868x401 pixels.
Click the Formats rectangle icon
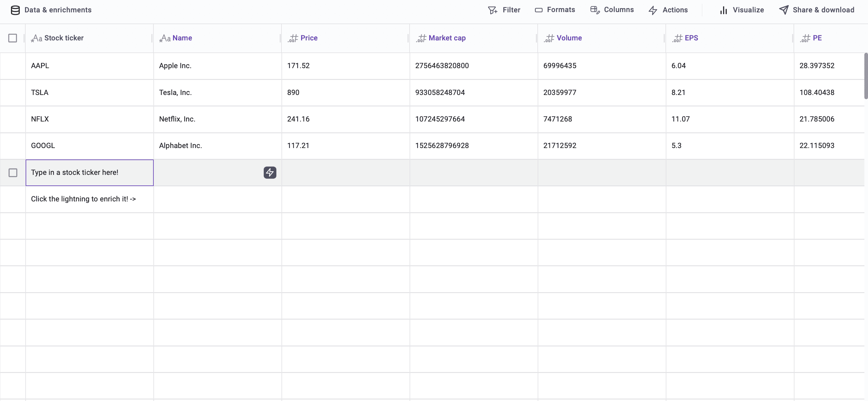(539, 10)
